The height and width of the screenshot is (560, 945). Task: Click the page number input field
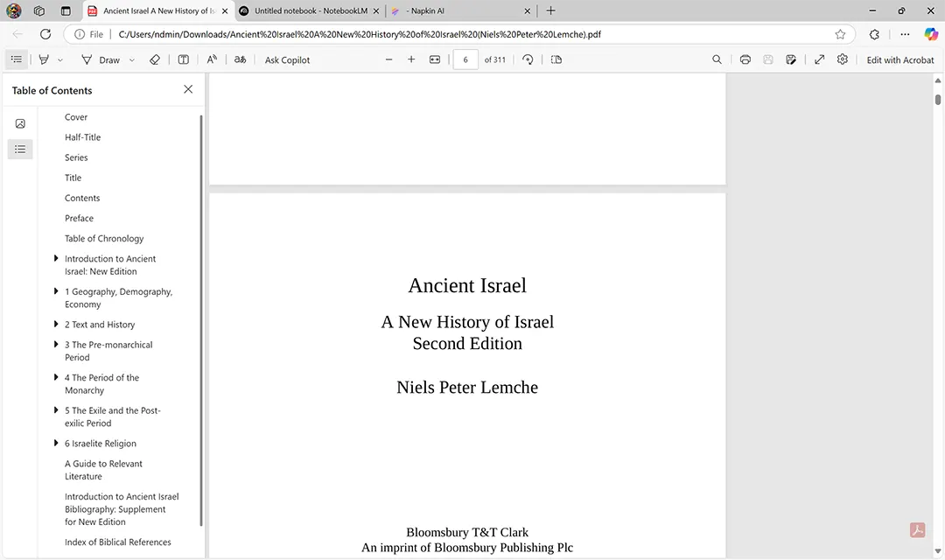[x=465, y=59]
